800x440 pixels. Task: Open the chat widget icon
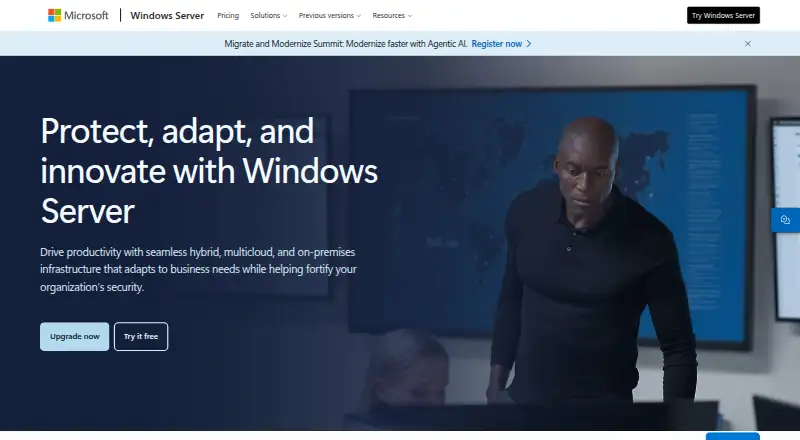click(785, 220)
